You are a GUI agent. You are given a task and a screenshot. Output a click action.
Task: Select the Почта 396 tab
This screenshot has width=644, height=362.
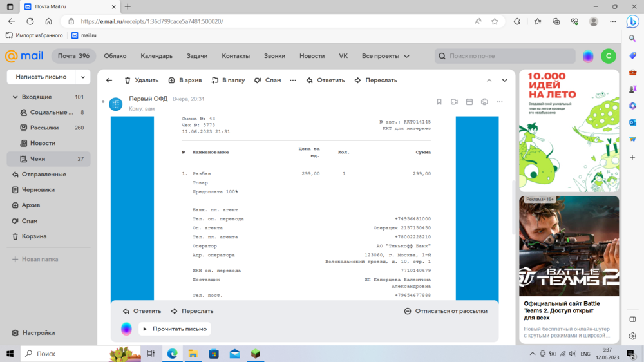(73, 56)
